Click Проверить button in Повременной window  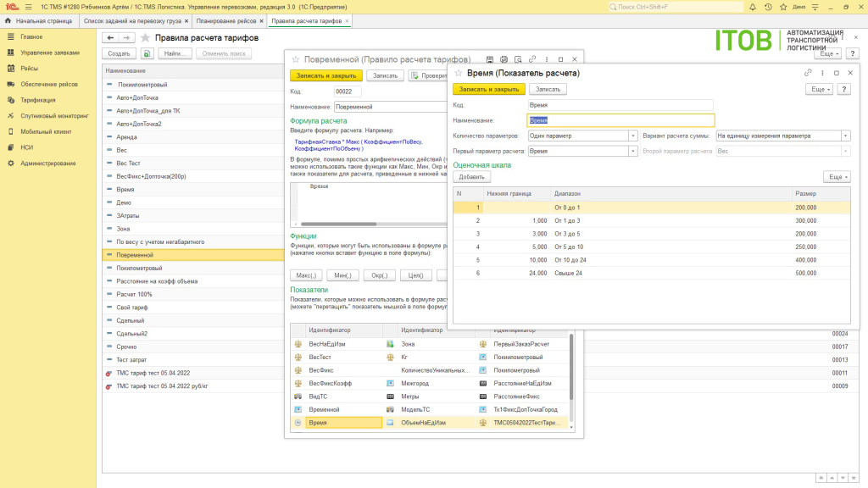point(429,75)
